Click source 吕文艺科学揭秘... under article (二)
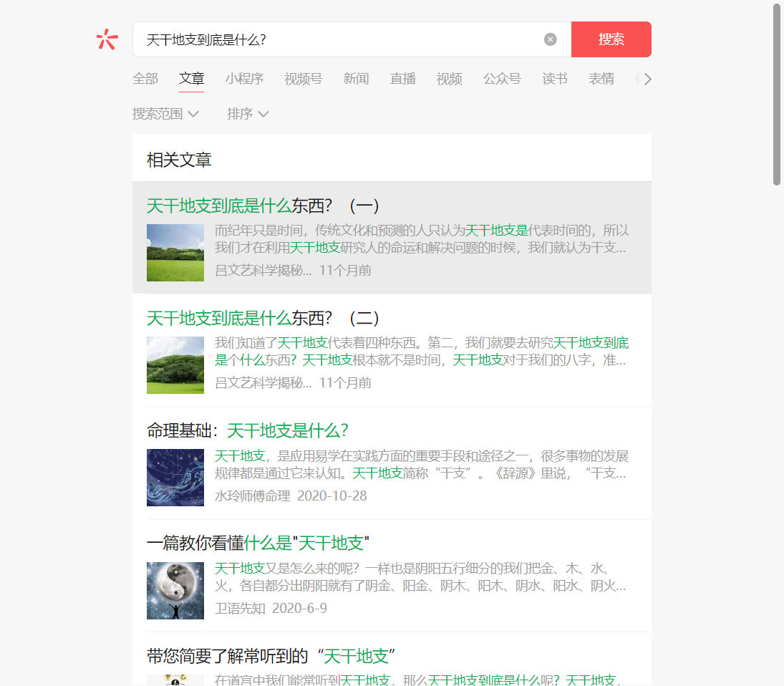784x686 pixels. [x=263, y=383]
